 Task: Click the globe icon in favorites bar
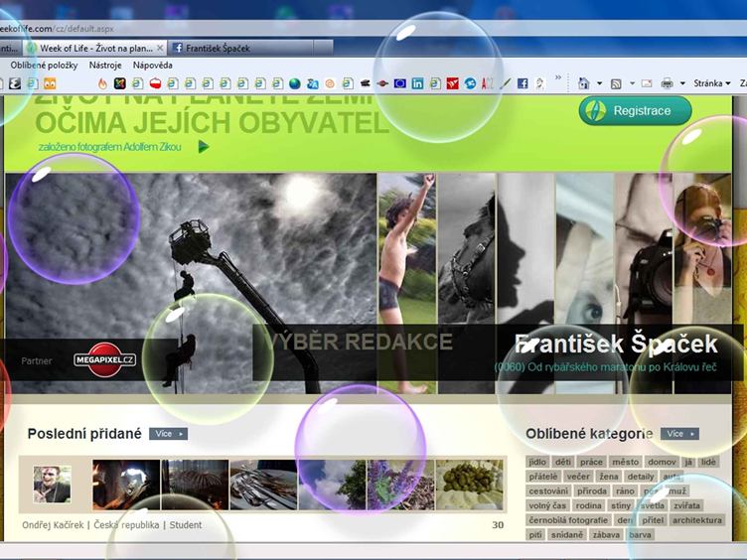coord(295,83)
